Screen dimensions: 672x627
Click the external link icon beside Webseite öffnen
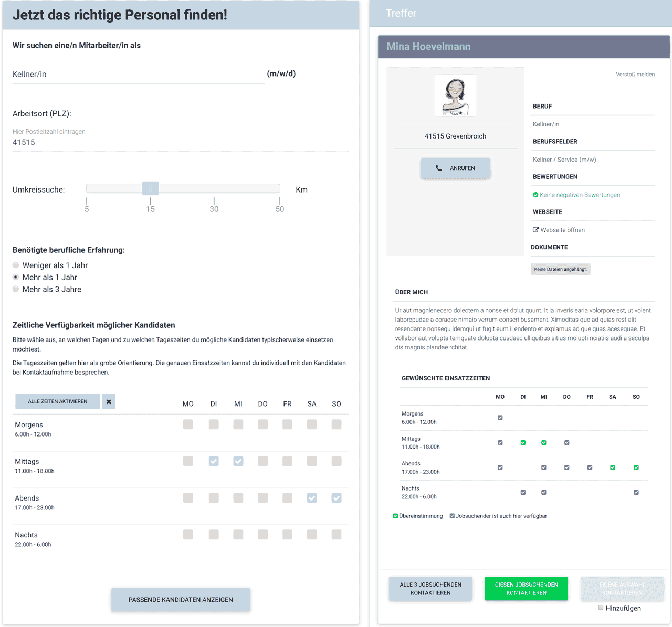tap(536, 230)
